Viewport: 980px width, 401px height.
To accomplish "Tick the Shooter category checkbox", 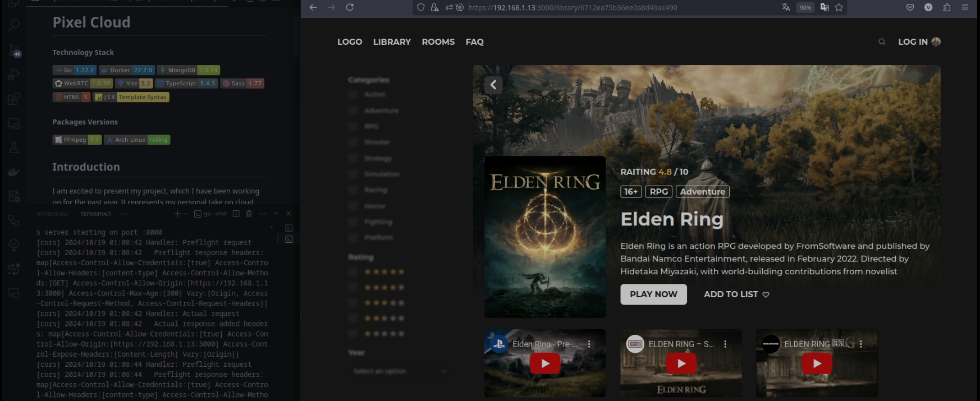I will click(352, 142).
